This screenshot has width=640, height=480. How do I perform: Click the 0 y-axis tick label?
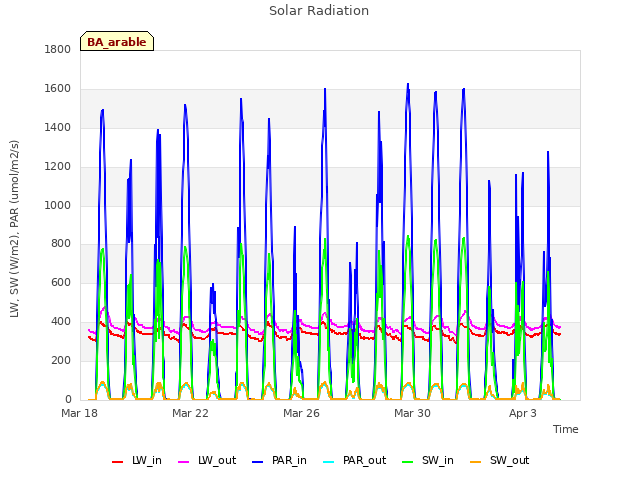click(68, 399)
